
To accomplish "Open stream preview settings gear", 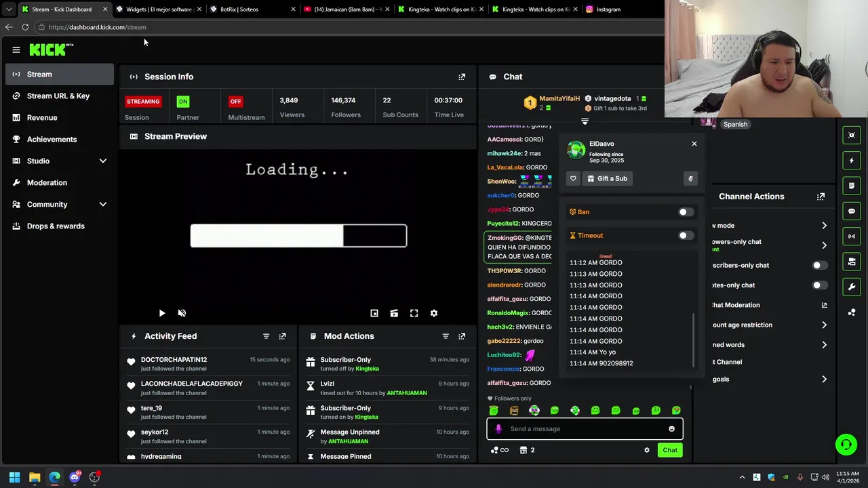I will point(434,313).
